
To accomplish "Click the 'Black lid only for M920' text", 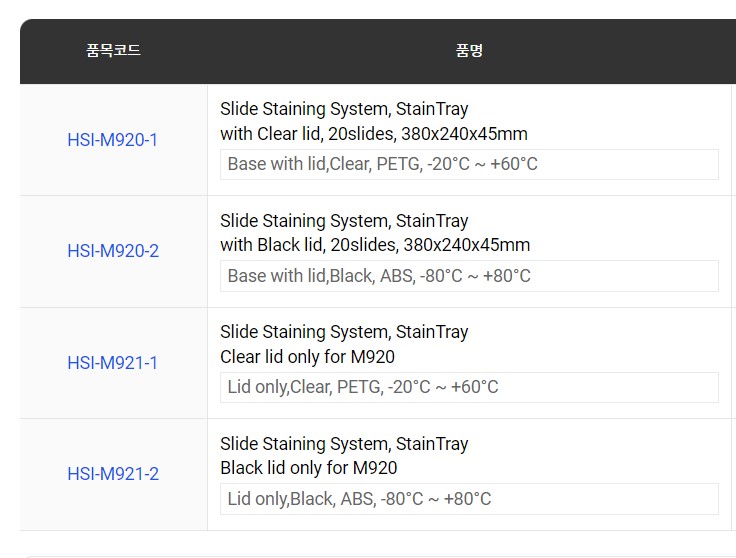I will pyautogui.click(x=309, y=468).
